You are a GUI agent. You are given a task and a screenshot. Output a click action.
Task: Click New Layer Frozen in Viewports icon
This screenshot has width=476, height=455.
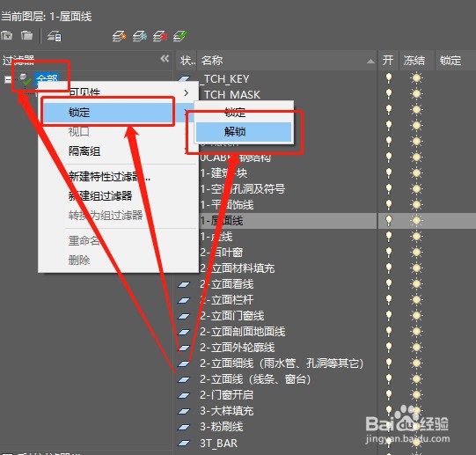pyautogui.click(x=139, y=36)
